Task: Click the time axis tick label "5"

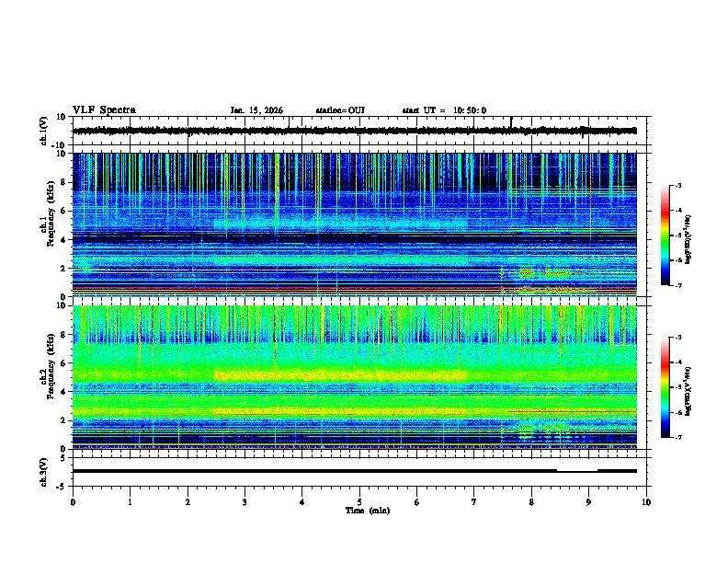Action: 359,501
